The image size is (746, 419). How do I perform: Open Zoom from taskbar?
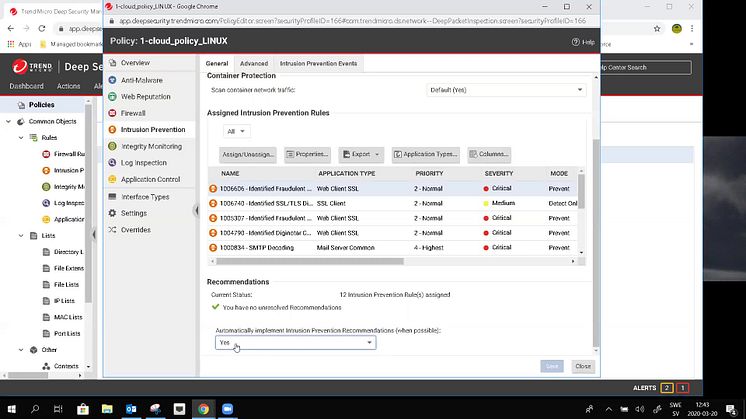click(x=227, y=409)
